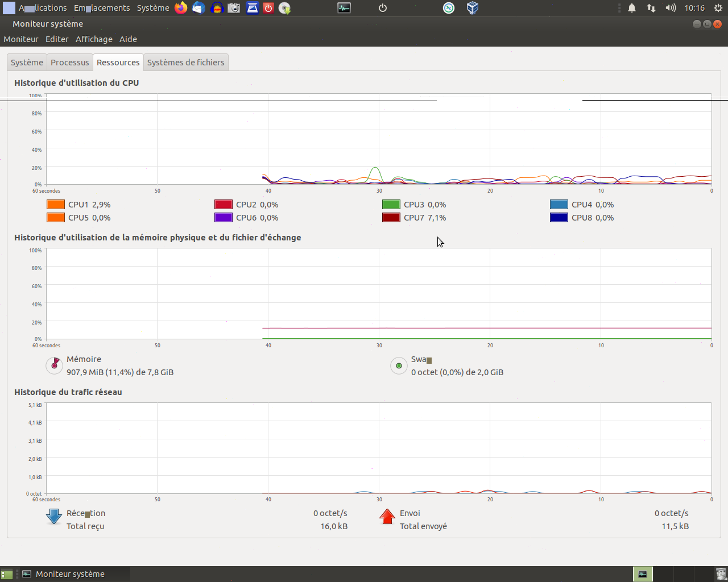This screenshot has height=582, width=728.
Task: Click the "Total reçu" label
Action: point(85,526)
